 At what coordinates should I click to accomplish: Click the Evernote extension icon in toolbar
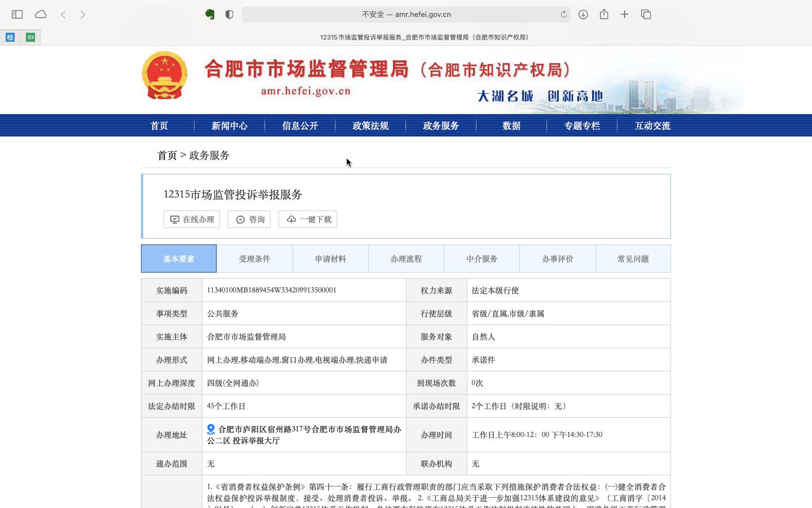pyautogui.click(x=209, y=14)
